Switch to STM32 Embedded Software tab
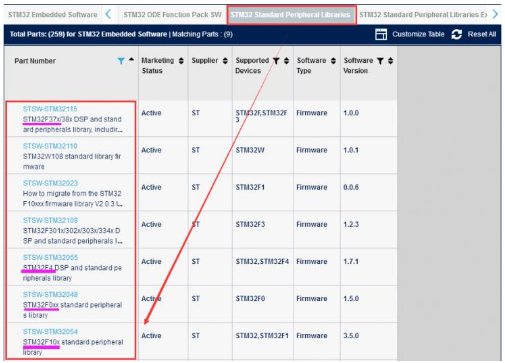 (53, 15)
